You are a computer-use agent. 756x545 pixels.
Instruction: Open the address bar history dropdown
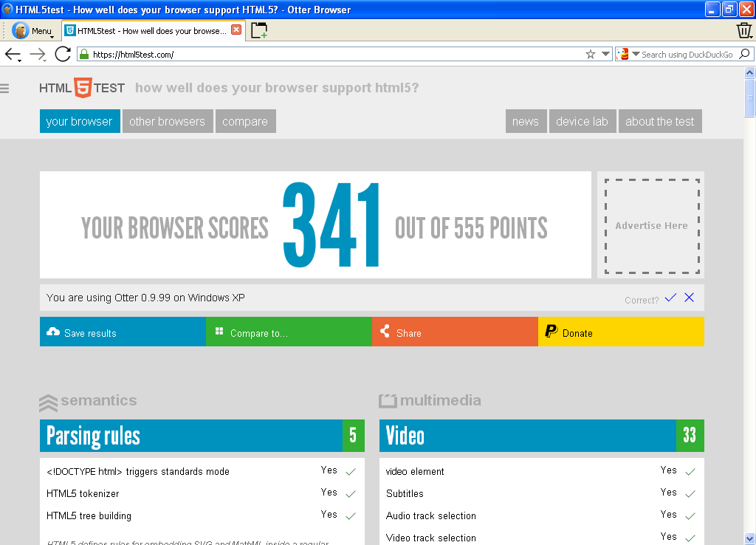pos(605,53)
